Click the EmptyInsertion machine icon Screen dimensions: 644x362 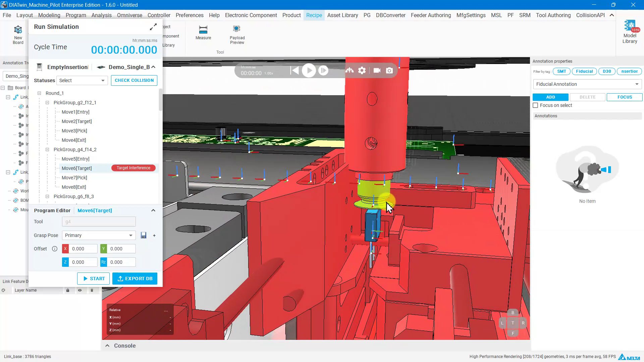tap(39, 67)
